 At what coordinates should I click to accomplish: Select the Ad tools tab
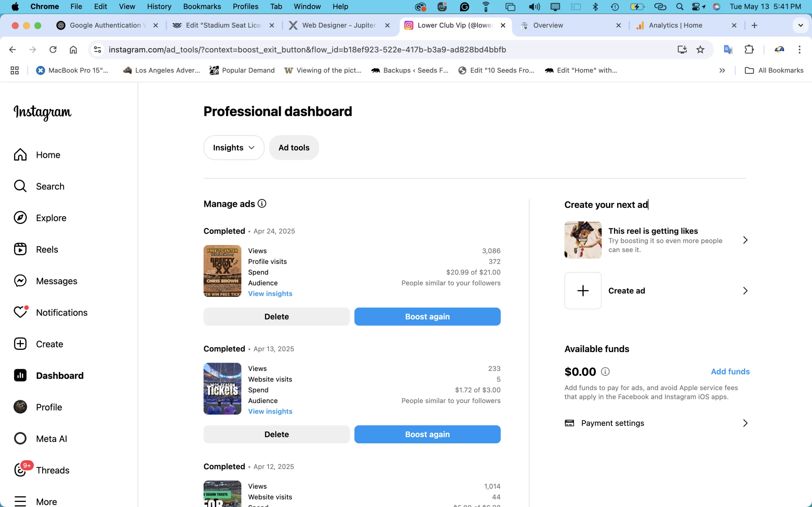[x=294, y=148]
